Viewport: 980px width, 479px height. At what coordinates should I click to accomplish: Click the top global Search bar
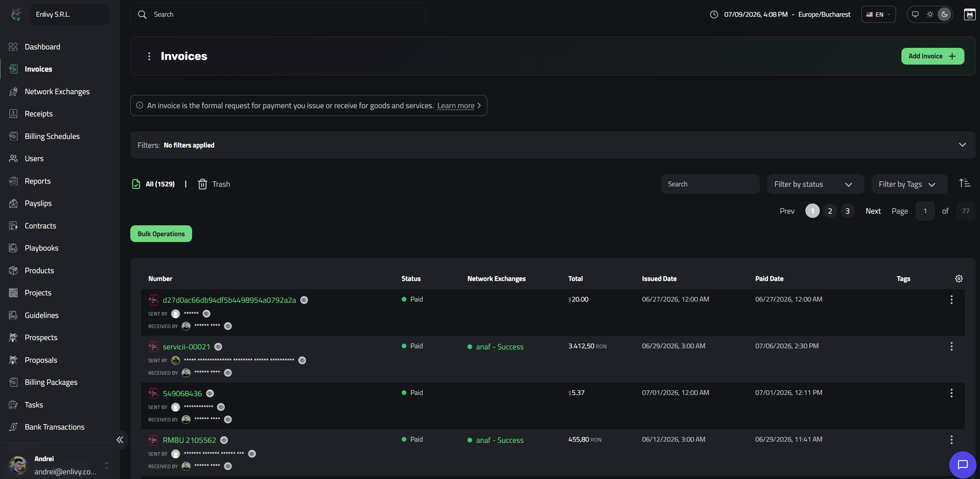[x=278, y=14]
